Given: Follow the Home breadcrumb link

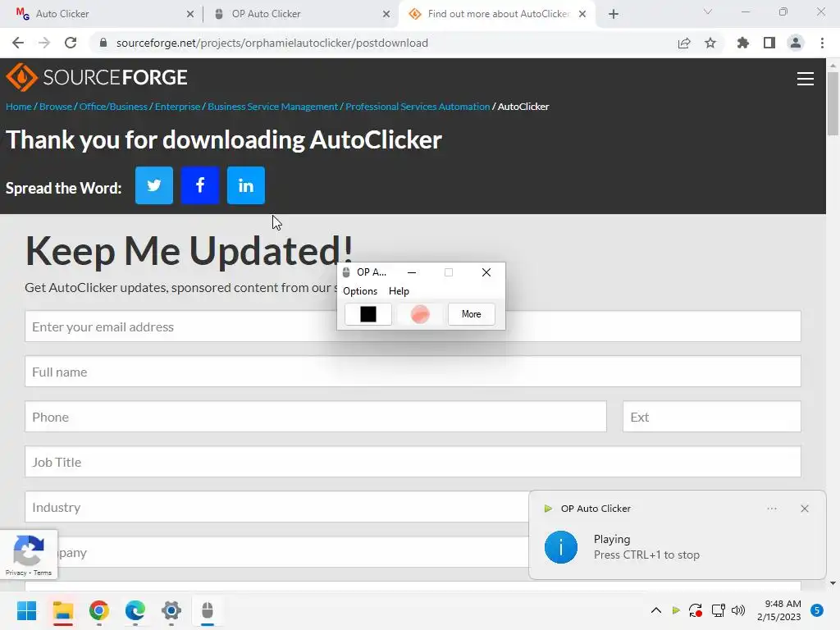Looking at the screenshot, I should click(x=19, y=107).
